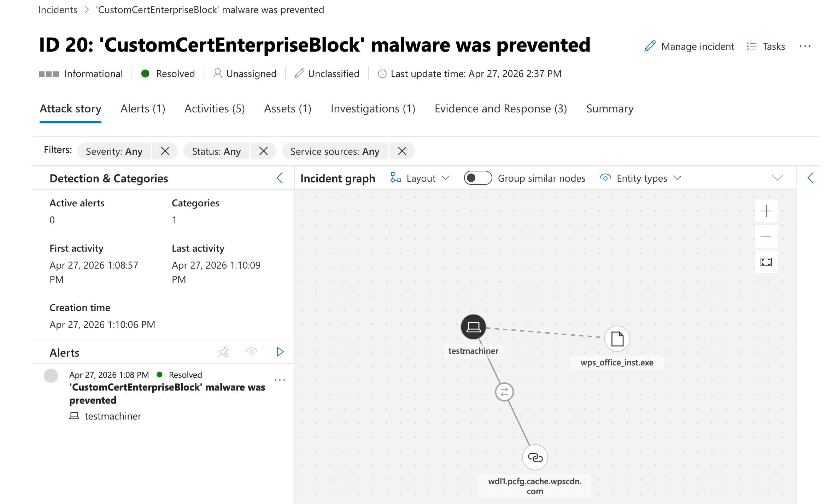Fit incident graph to screen
This screenshot has width=839, height=504.
766,262
